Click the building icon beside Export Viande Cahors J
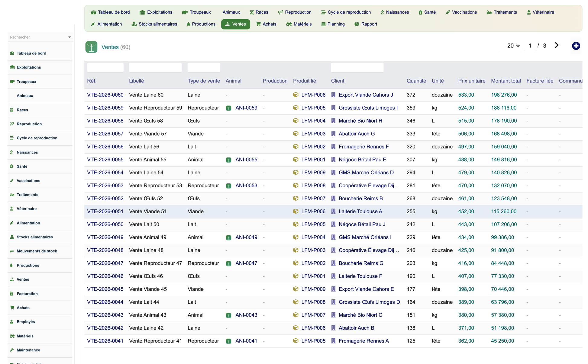Screen dimensions: 588x364 pos(333,95)
